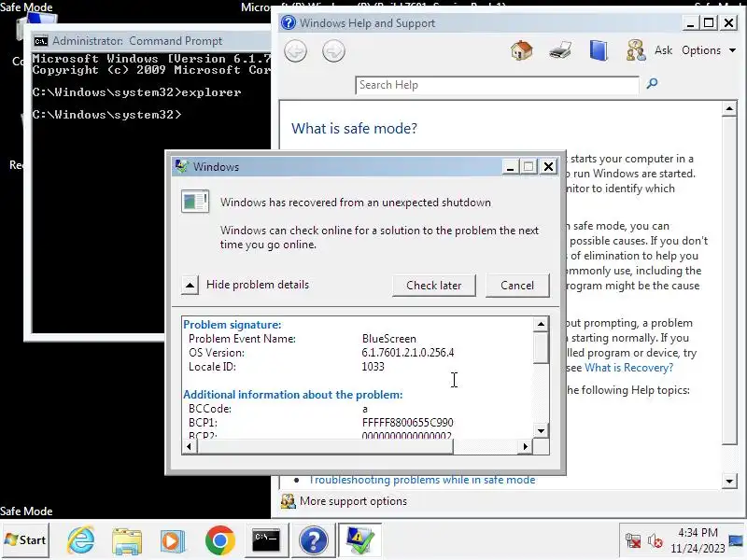This screenshot has height=560, width=747.
Task: Close the Help and Support window
Action: [x=729, y=22]
